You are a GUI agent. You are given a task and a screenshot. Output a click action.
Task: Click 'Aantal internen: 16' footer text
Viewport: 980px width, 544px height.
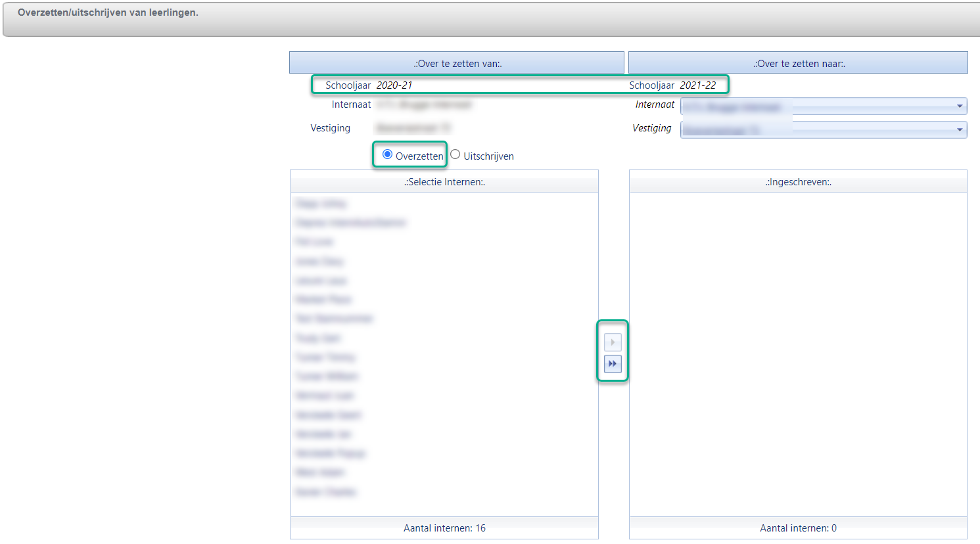444,528
